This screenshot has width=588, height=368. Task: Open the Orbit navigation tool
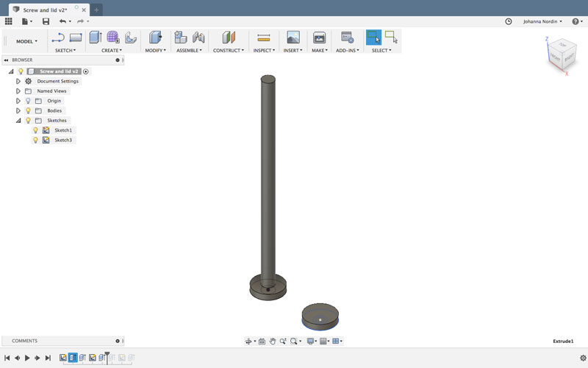click(x=248, y=342)
